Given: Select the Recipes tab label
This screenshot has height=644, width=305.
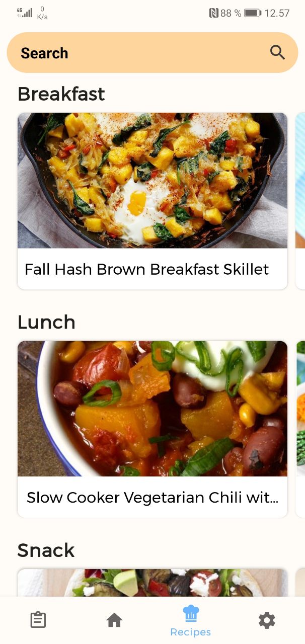Looking at the screenshot, I should click(x=191, y=632).
